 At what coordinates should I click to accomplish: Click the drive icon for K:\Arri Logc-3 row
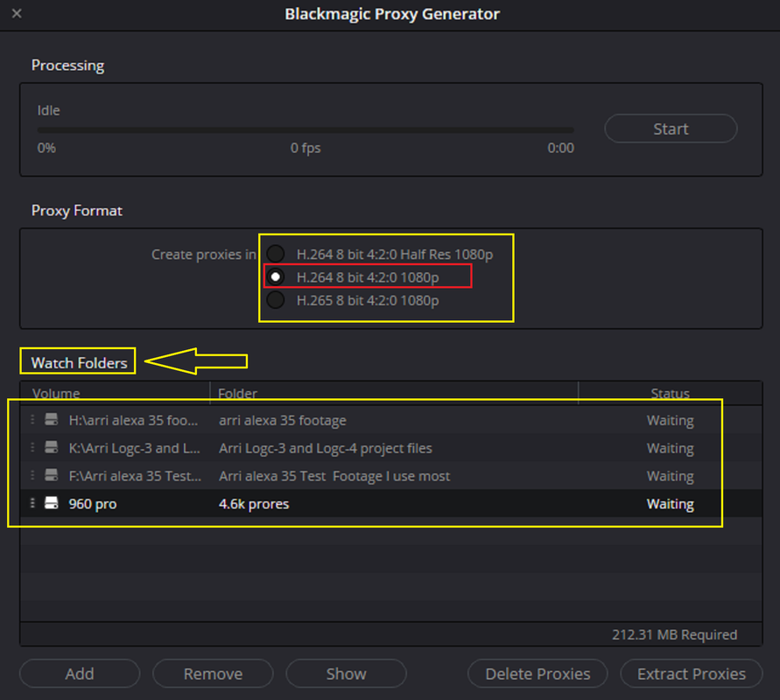point(52,447)
